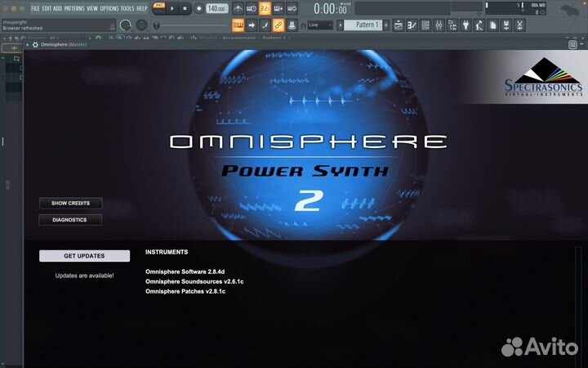This screenshot has height=368, width=588.
Task: Open the EDIT menu
Action: click(47, 8)
